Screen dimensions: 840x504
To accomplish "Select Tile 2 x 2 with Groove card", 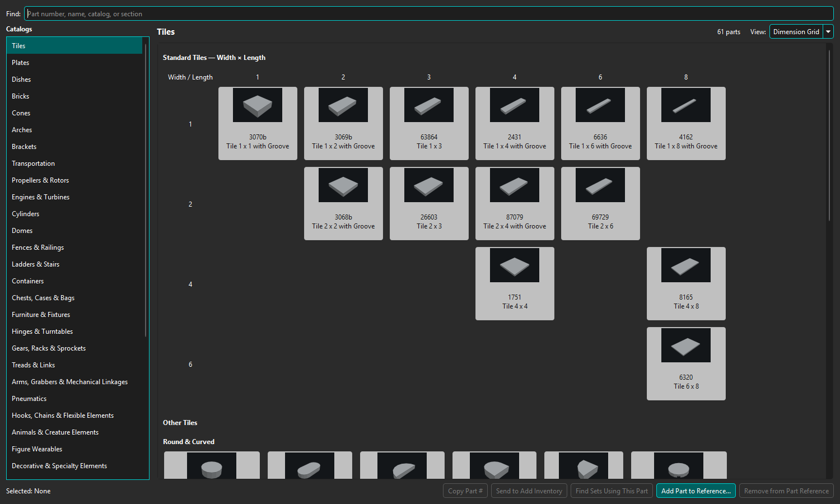I will coord(343,203).
